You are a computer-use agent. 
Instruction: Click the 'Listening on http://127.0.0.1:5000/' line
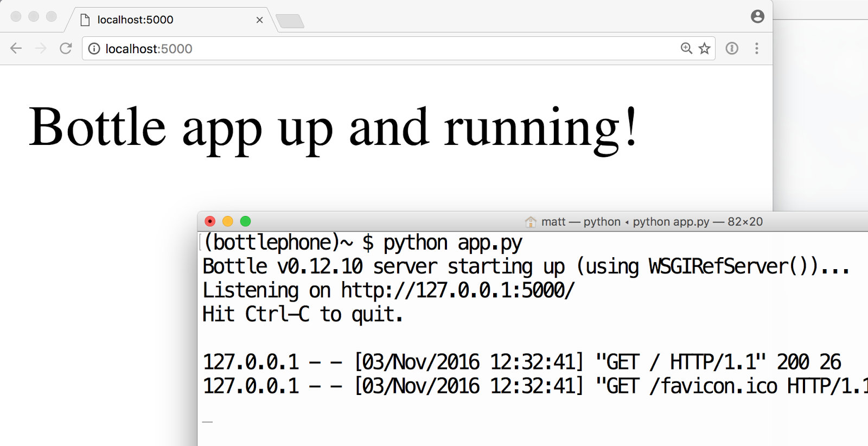[x=388, y=290]
